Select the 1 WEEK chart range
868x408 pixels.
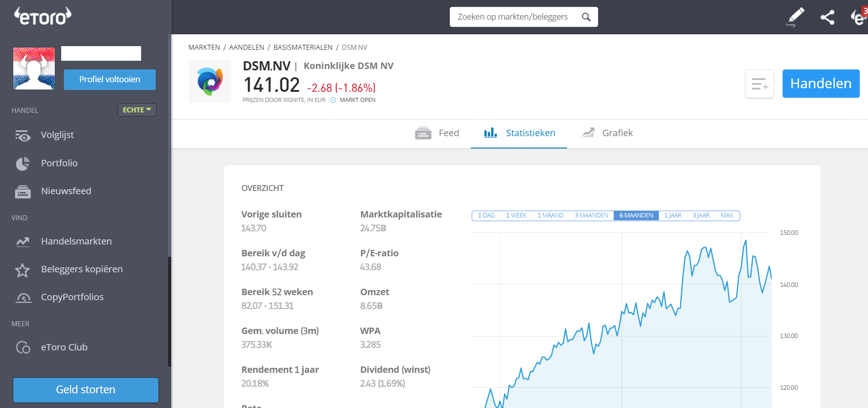[x=516, y=215]
